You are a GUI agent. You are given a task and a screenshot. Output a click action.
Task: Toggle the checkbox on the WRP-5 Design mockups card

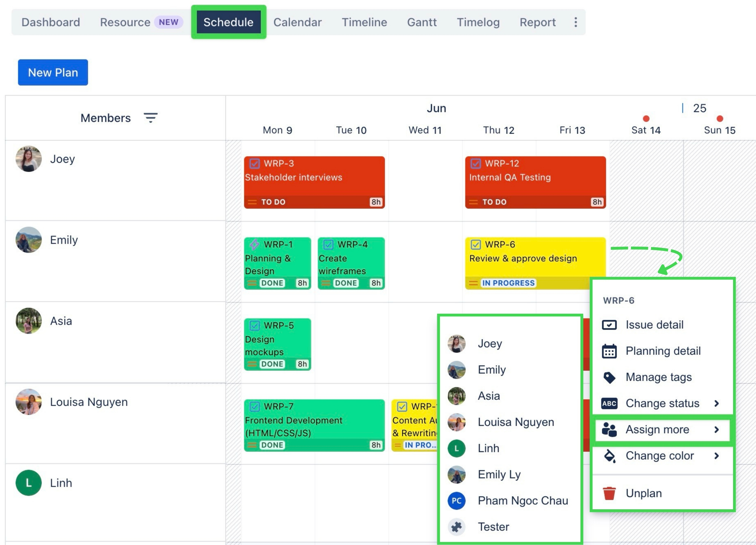pyautogui.click(x=254, y=325)
